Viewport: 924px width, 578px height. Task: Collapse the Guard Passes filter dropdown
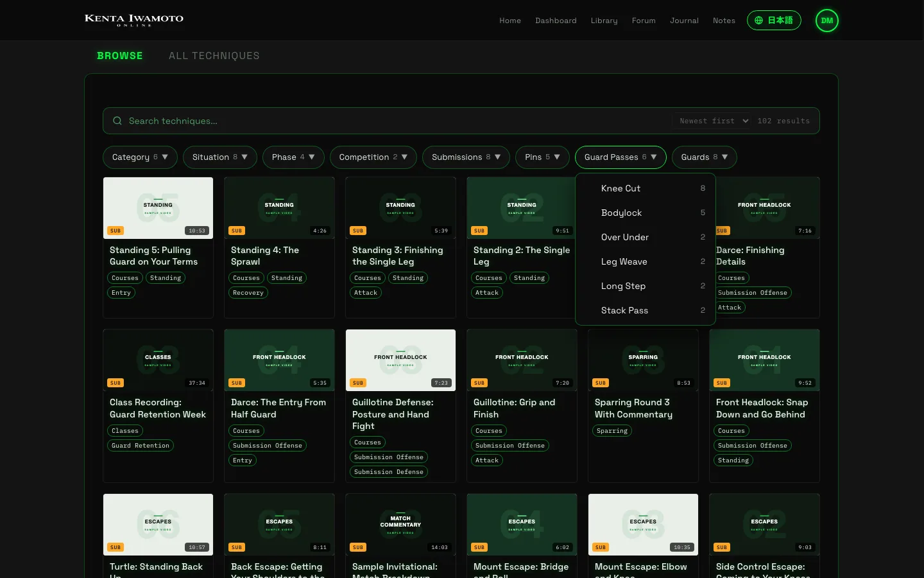(x=620, y=157)
